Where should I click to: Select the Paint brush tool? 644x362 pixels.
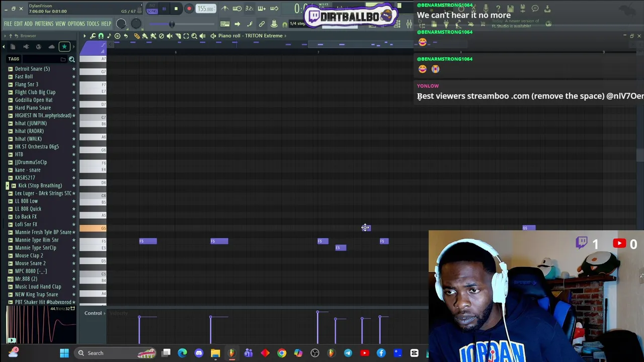145,36
